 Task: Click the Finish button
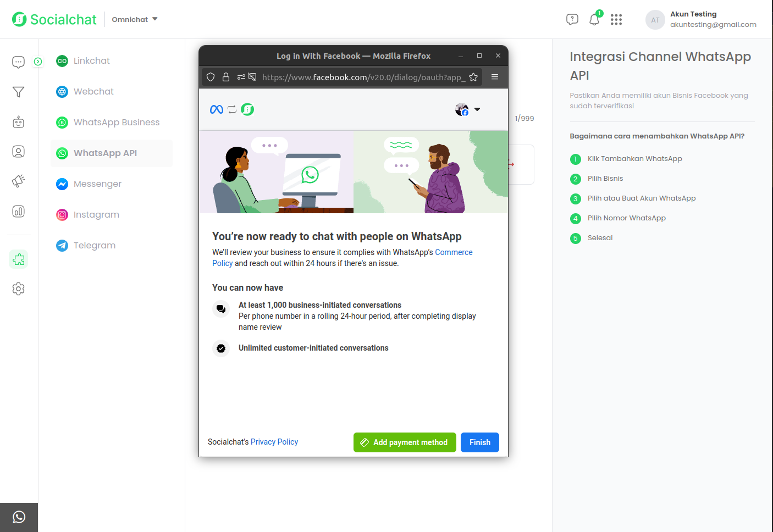pos(479,442)
